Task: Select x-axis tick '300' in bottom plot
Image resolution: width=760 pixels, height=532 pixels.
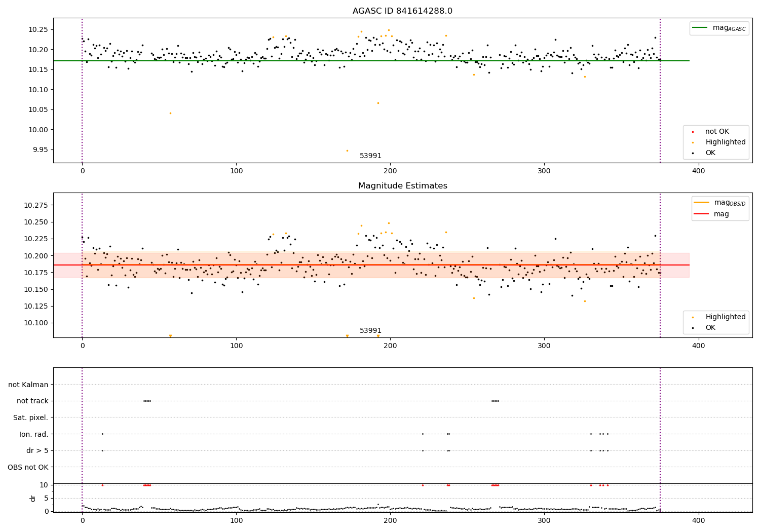Action: pos(544,520)
